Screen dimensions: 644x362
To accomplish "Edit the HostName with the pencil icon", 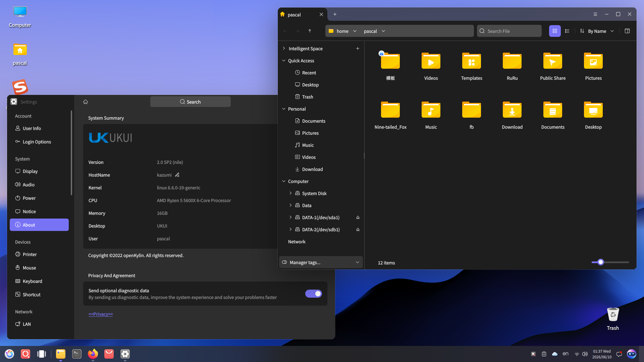I will click(x=177, y=175).
